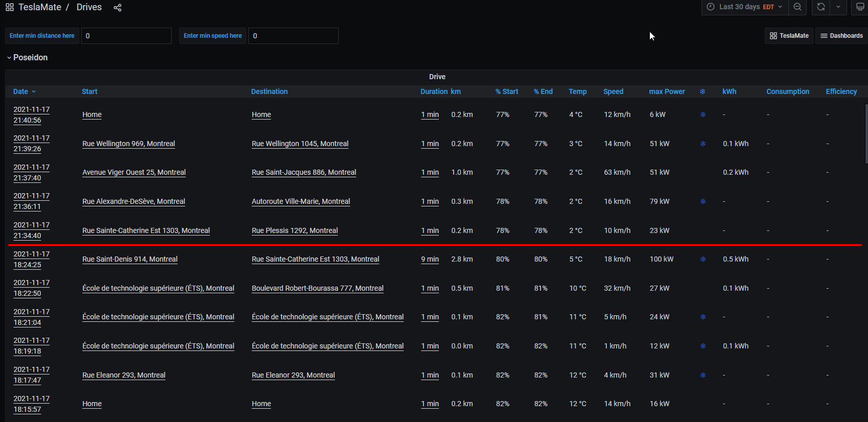This screenshot has width=868, height=422.
Task: Open the drive dated 2021-11-17 21:40:56
Action: [x=31, y=115]
